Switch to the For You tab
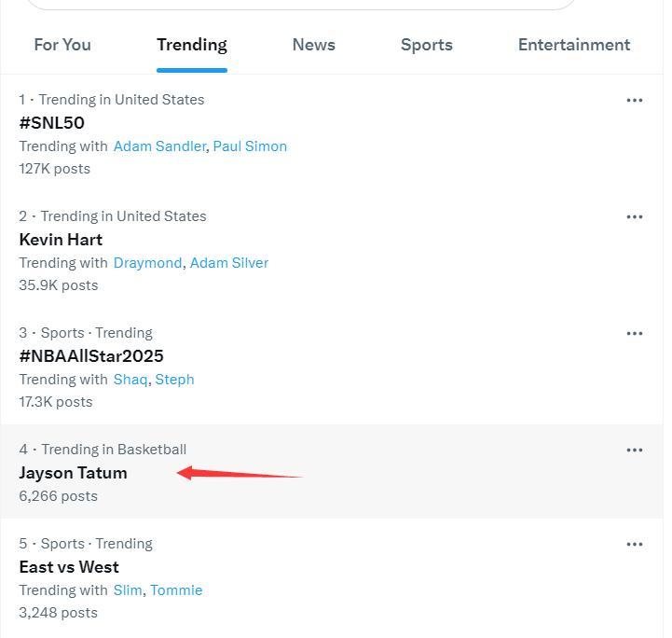 point(62,45)
